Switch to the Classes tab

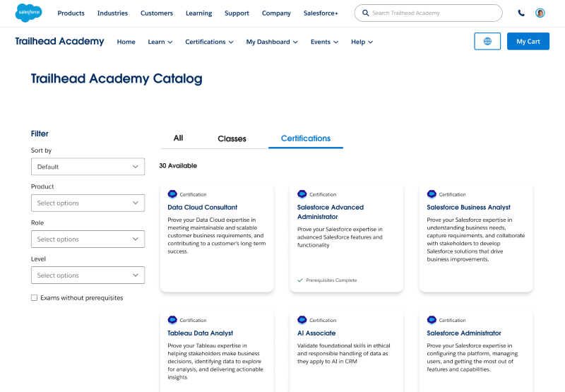click(232, 138)
